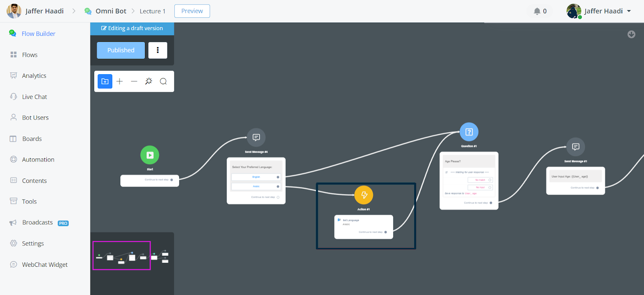Open Boards from the sidebar
644x295 pixels.
coord(32,139)
